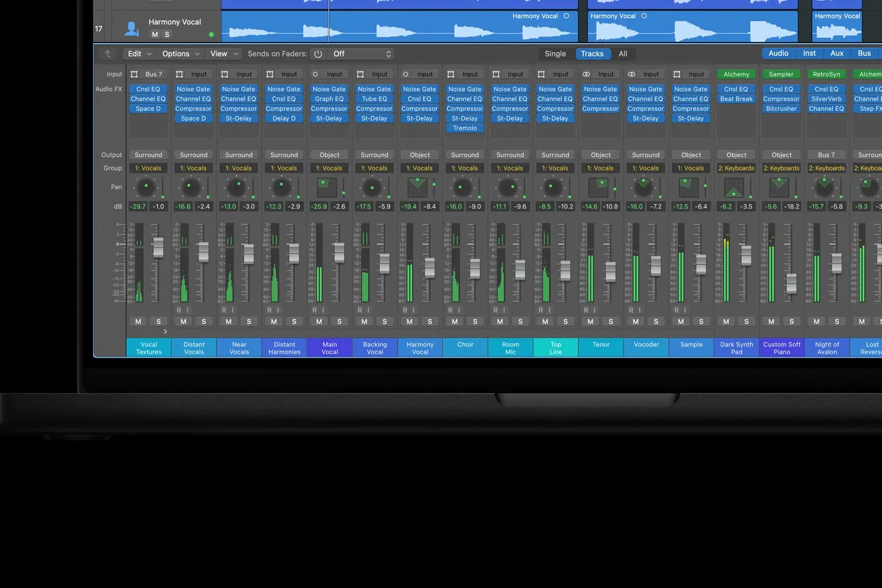
Task: Select the Main Vocal channel name label
Action: [x=330, y=348]
